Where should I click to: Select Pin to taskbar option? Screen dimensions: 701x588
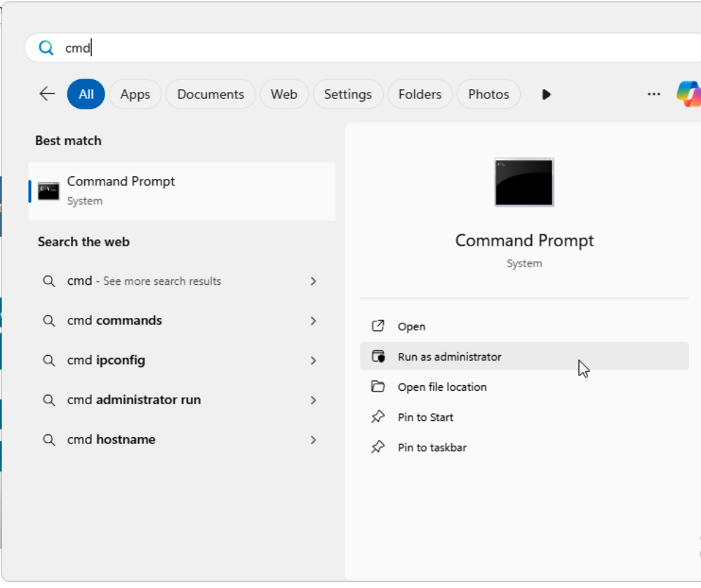click(x=432, y=448)
